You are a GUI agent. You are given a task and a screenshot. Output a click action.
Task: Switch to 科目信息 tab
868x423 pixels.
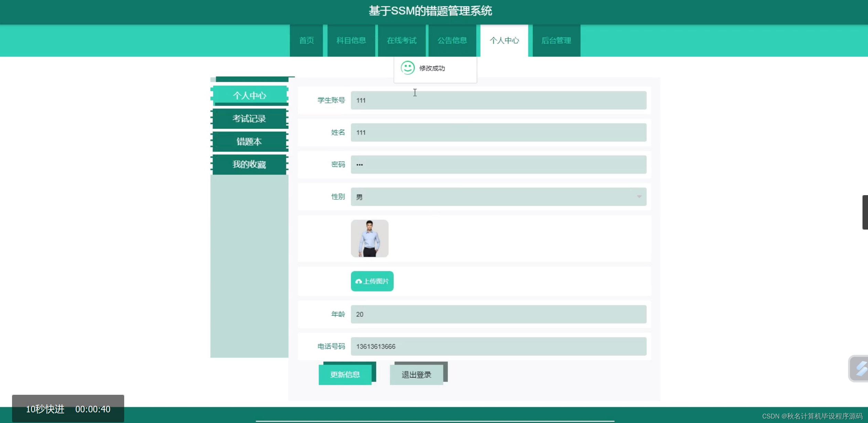coord(351,41)
